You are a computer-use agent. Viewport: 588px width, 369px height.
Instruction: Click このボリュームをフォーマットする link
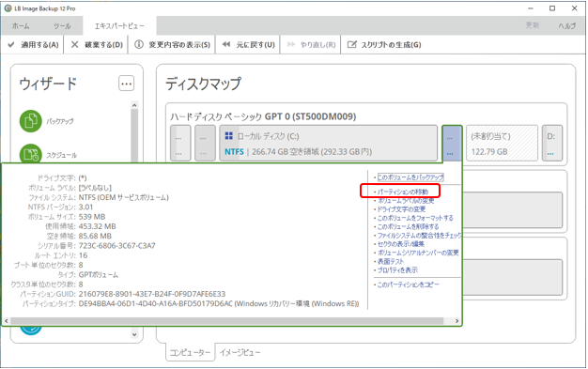click(415, 218)
